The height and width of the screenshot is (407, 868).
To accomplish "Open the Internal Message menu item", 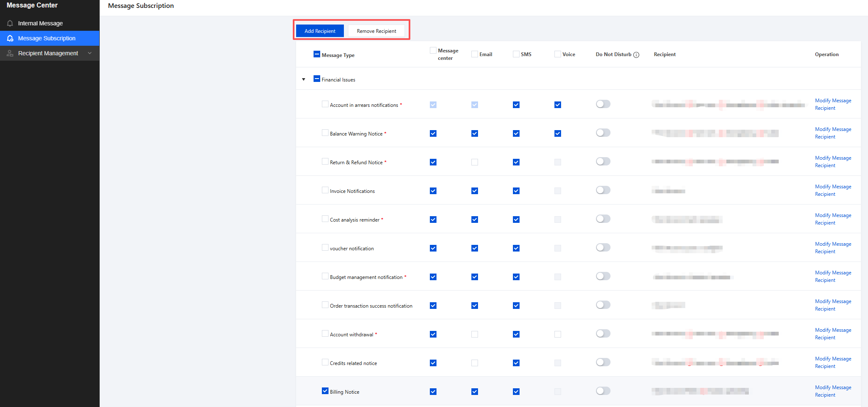I will click(40, 23).
